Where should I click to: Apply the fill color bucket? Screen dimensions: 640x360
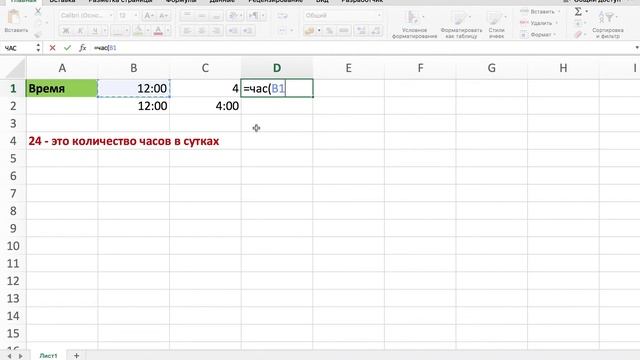pos(138,31)
